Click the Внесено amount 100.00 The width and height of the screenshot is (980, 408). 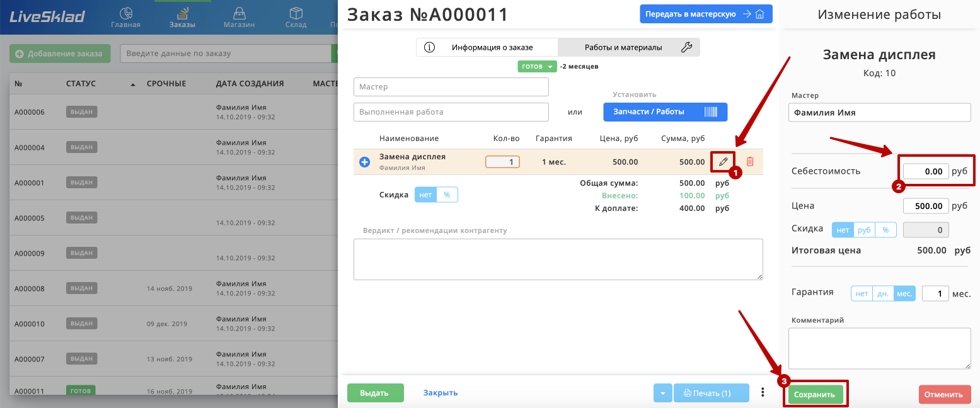coord(692,196)
